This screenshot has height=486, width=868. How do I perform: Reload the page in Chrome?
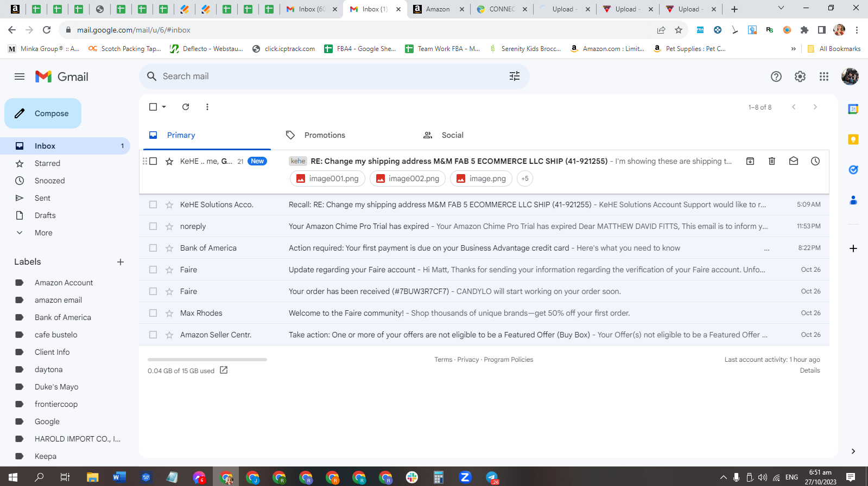[x=47, y=30]
